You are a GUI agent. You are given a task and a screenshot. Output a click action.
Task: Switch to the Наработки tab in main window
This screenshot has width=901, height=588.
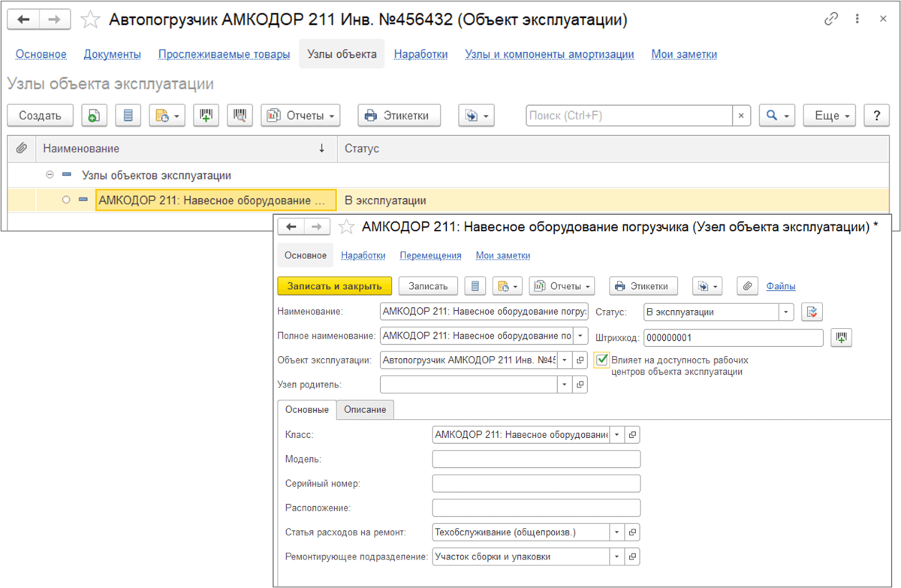[x=420, y=54]
